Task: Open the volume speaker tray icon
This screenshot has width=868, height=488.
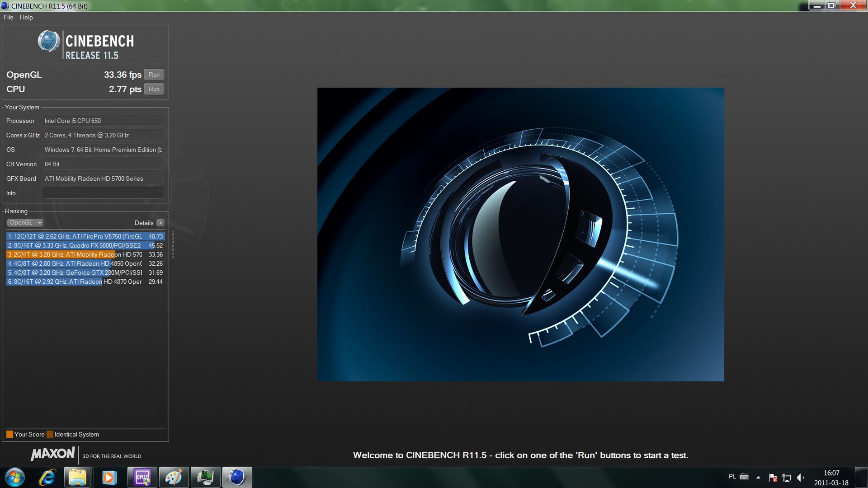Action: (x=800, y=477)
